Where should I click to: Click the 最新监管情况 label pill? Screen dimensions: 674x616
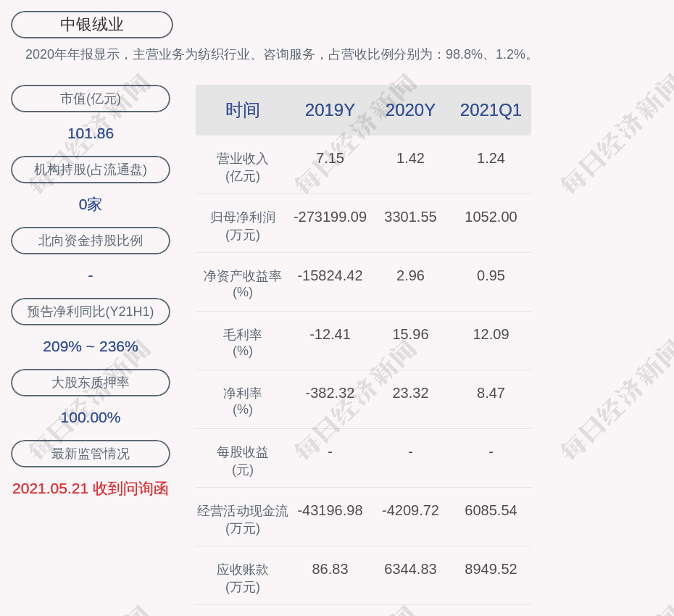tap(91, 454)
